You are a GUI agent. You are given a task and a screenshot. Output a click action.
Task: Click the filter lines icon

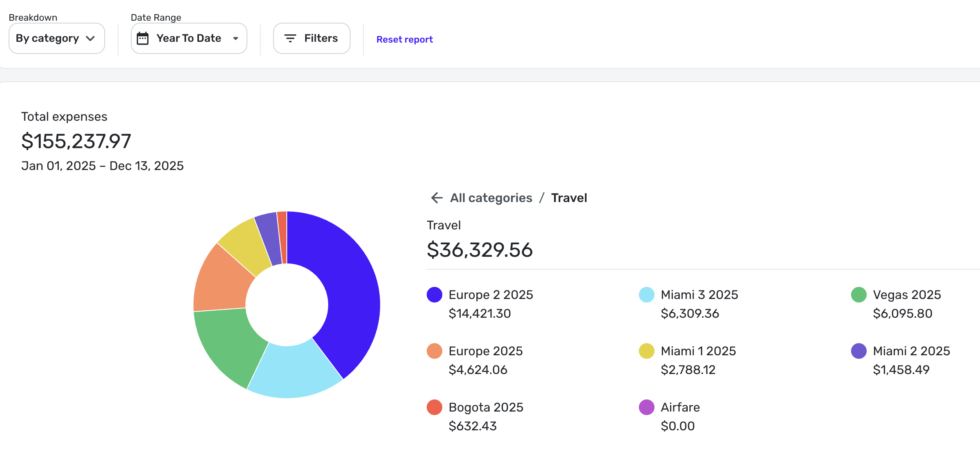pyautogui.click(x=290, y=38)
